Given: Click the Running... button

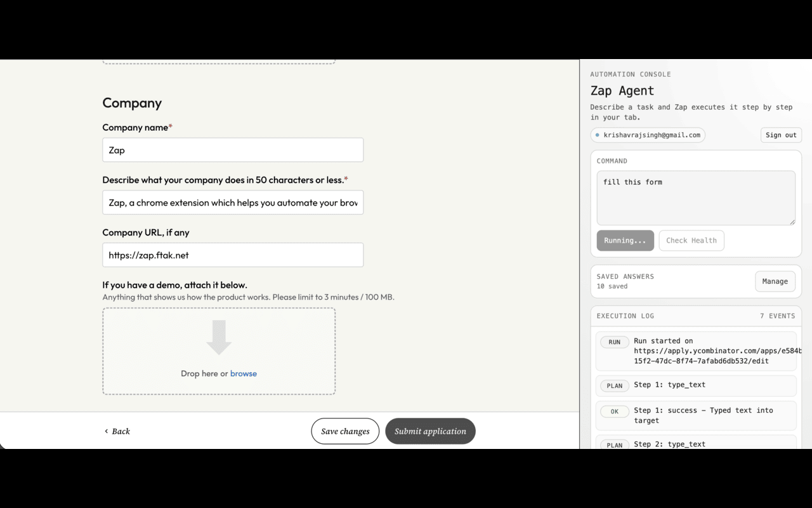Looking at the screenshot, I should 625,241.
